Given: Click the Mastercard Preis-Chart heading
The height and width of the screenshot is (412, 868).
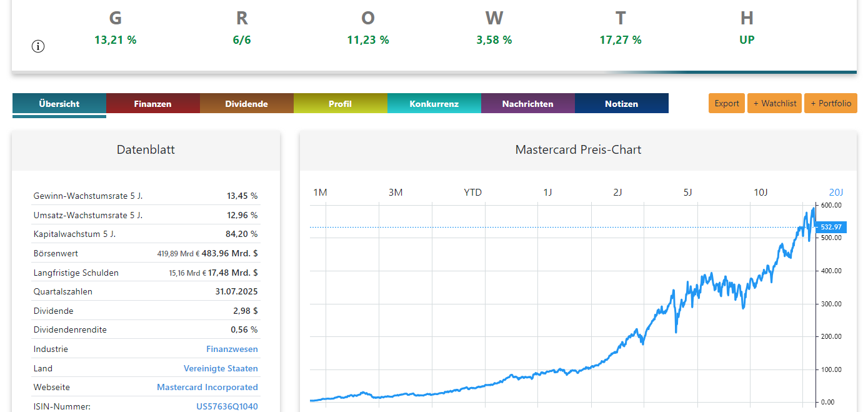Looking at the screenshot, I should point(578,150).
